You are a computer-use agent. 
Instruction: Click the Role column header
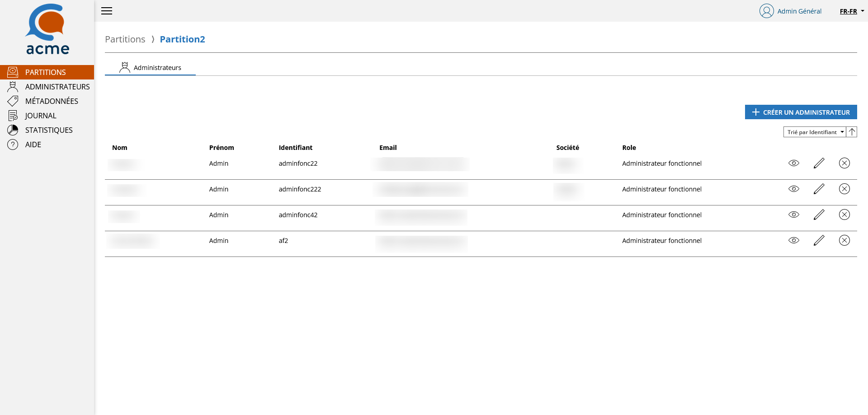tap(629, 148)
